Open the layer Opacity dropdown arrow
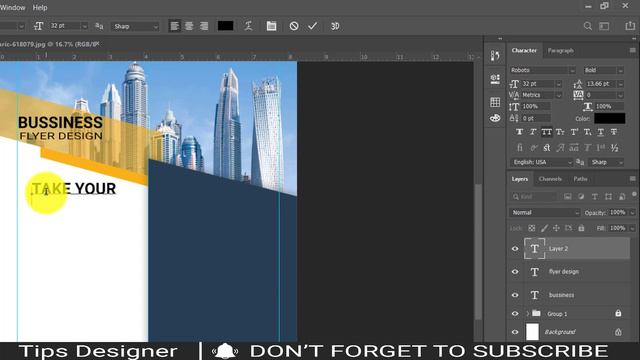The image size is (640, 360). pyautogui.click(x=632, y=213)
